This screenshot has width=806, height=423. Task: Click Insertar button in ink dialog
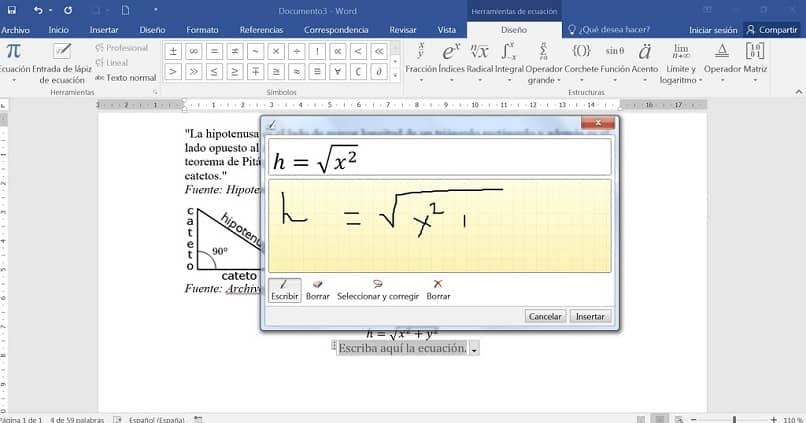tap(590, 316)
